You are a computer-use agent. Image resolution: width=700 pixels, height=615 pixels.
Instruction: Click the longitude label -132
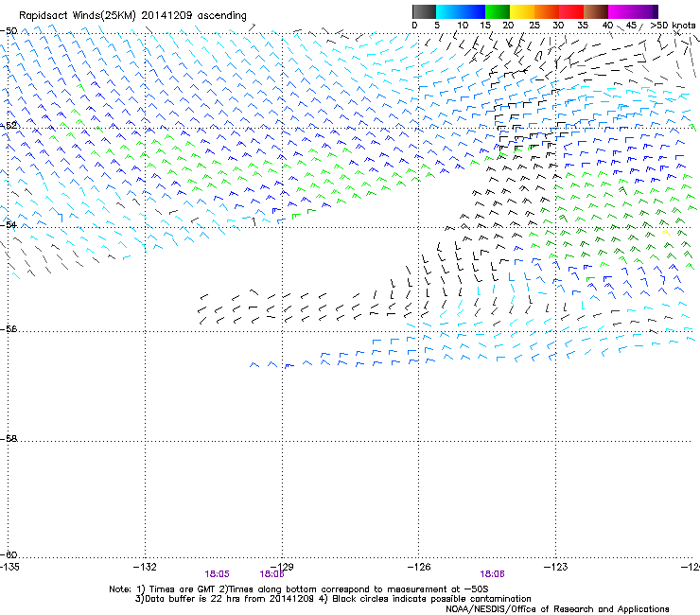(145, 567)
